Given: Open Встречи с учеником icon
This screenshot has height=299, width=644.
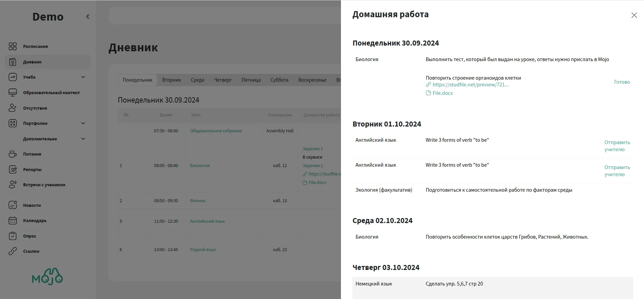Looking at the screenshot, I should [12, 185].
